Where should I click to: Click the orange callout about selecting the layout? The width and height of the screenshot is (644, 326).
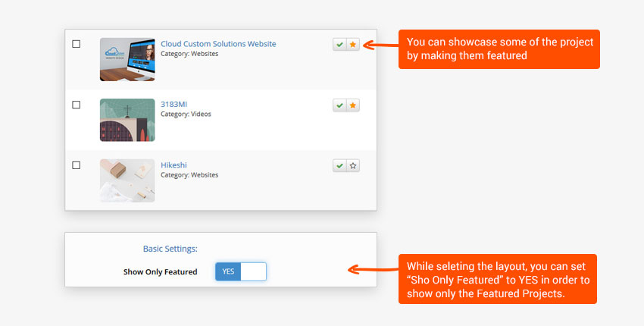[x=497, y=279]
